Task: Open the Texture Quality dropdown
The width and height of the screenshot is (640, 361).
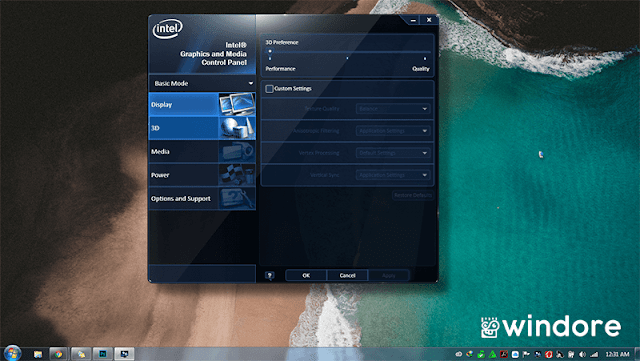Action: 393,109
